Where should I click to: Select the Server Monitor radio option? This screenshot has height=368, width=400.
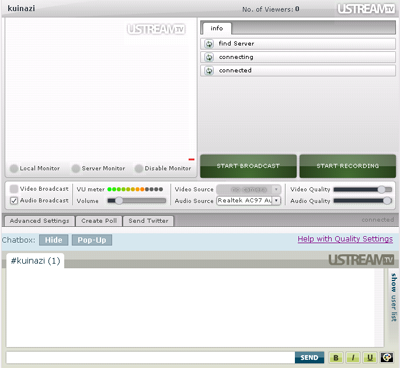pos(76,168)
